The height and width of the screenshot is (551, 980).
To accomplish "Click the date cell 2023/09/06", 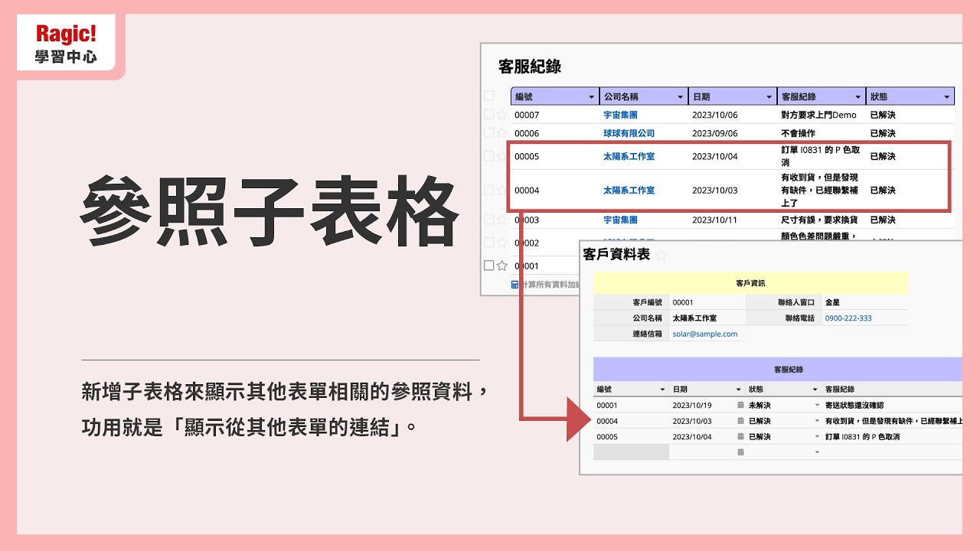I will [x=715, y=133].
